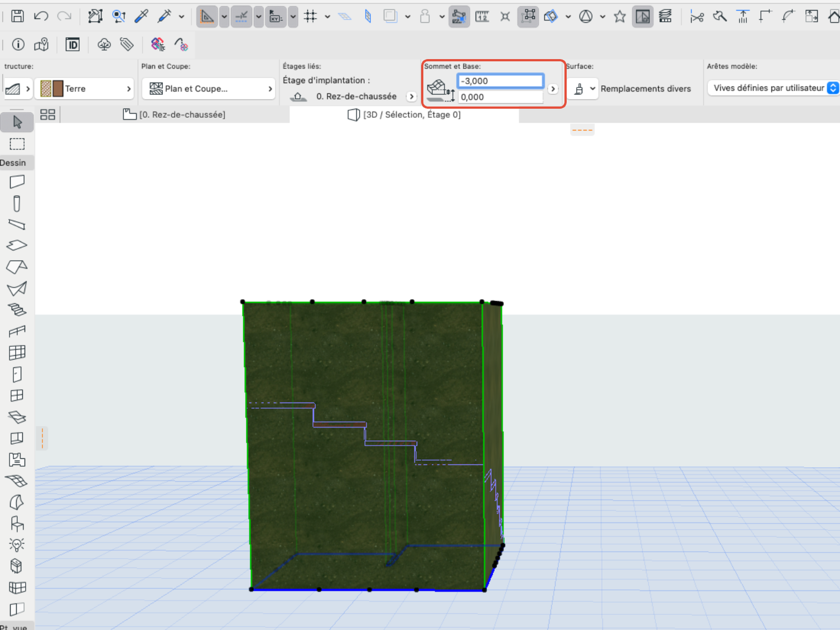Click the eyedropper pick-up parameters icon
The height and width of the screenshot is (630, 840).
(141, 16)
